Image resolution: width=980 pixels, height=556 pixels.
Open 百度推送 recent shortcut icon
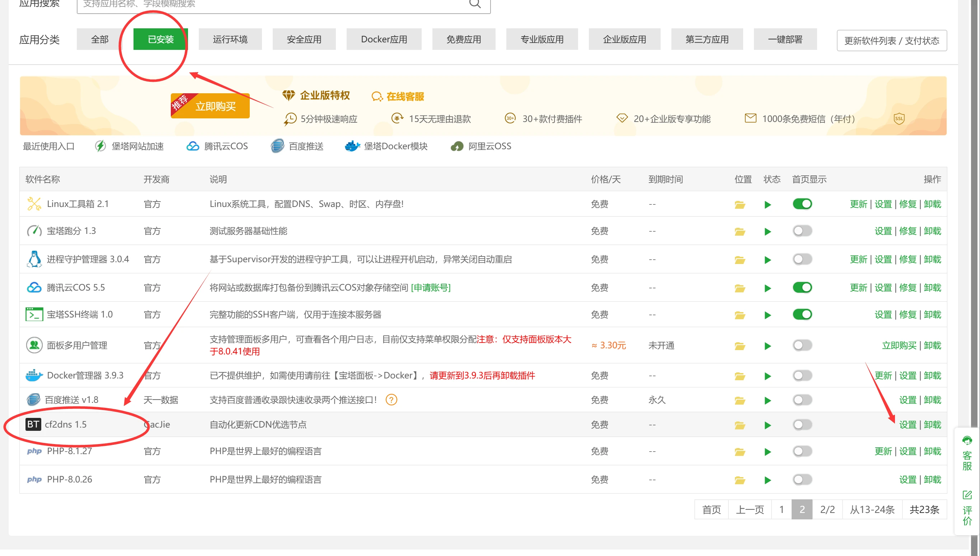(278, 146)
